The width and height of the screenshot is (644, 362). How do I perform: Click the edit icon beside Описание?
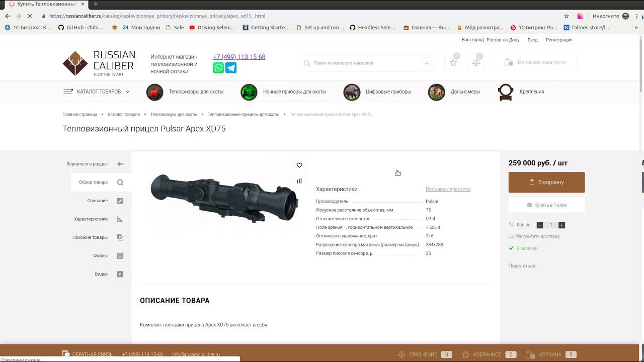coord(120,201)
